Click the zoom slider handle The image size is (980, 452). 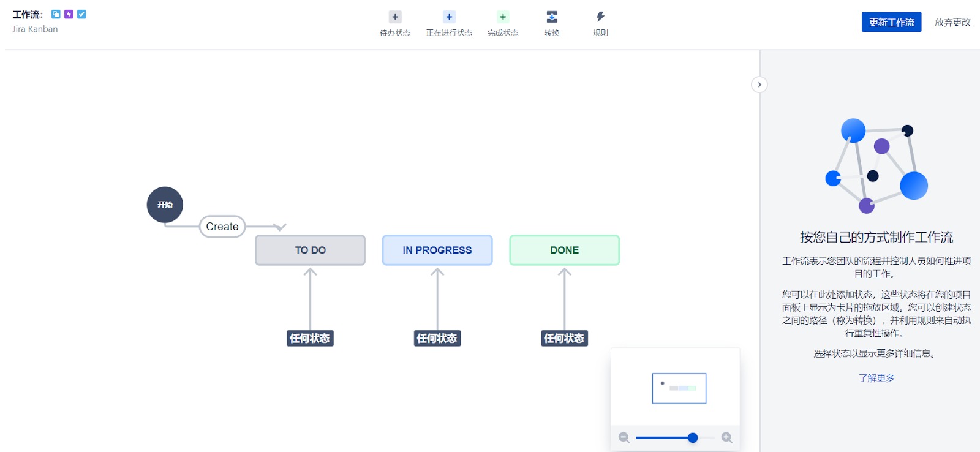693,437
